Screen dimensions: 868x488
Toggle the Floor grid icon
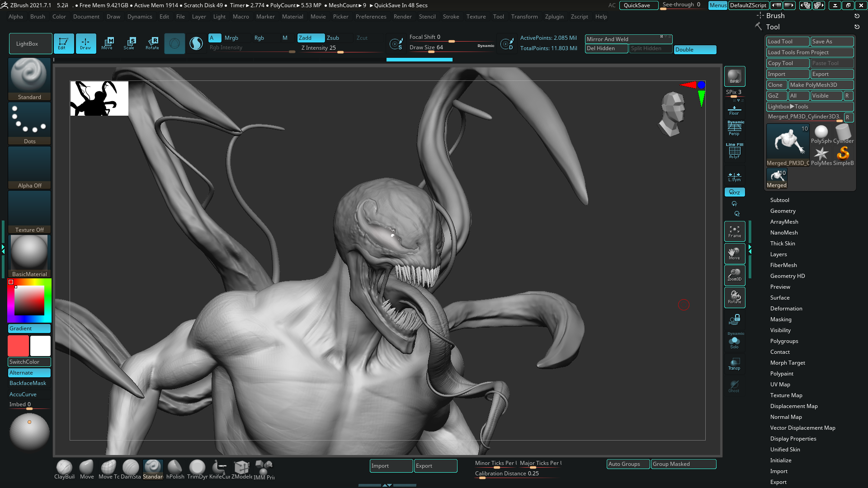pyautogui.click(x=734, y=110)
